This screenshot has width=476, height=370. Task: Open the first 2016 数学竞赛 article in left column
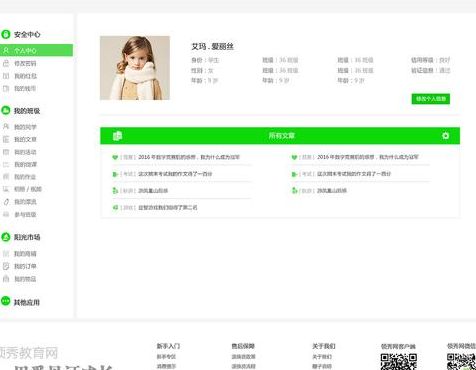pos(189,157)
